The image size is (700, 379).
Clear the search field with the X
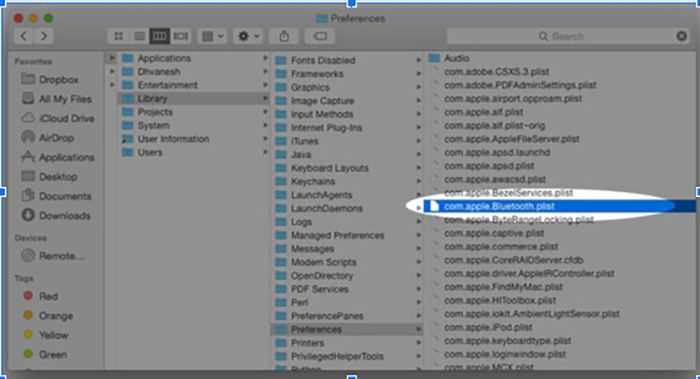681,36
